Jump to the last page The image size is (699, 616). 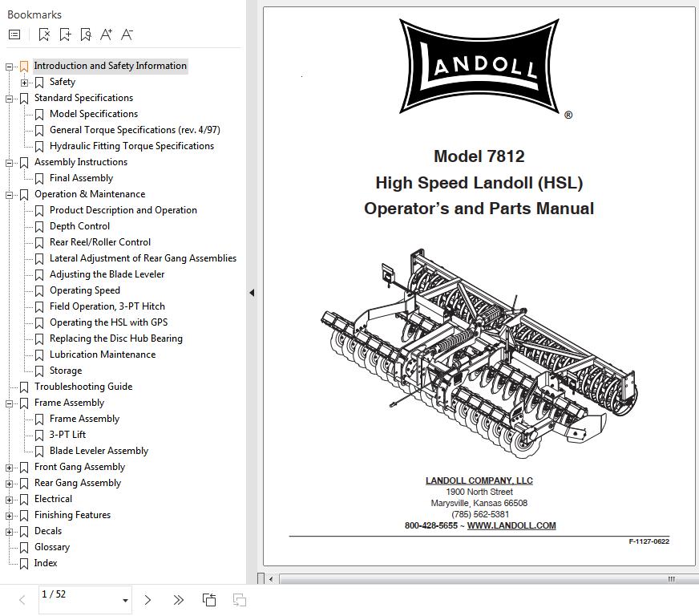(178, 600)
